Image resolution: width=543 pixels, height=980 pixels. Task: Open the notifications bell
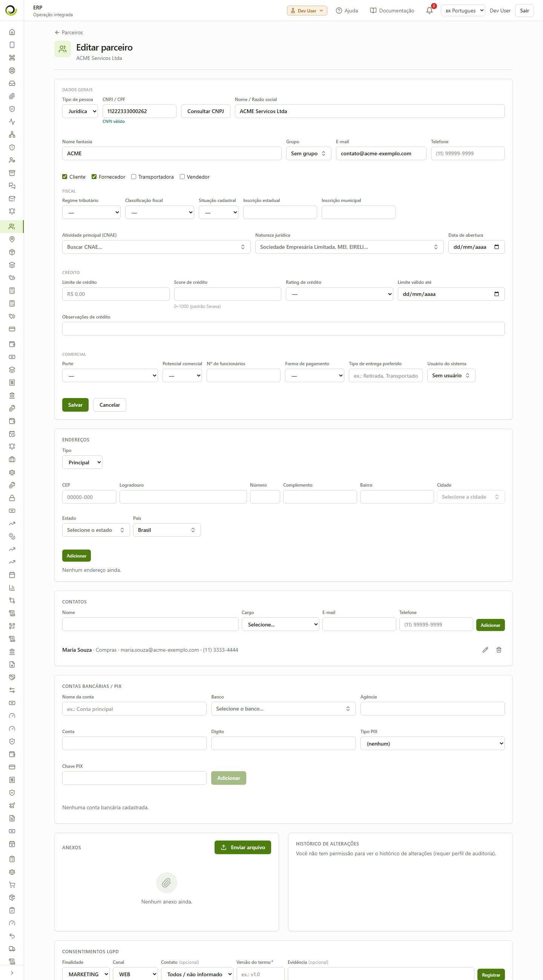point(429,11)
